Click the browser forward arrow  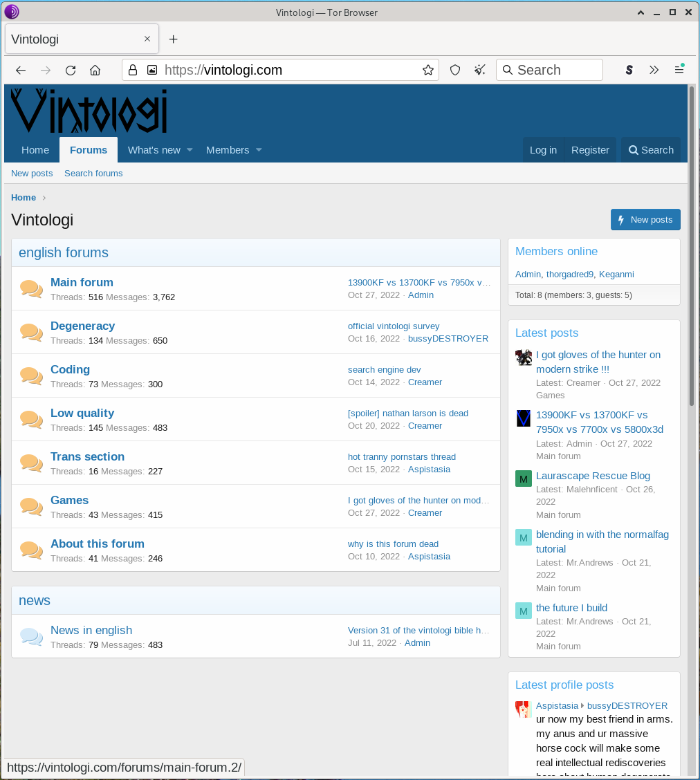pos(45,70)
